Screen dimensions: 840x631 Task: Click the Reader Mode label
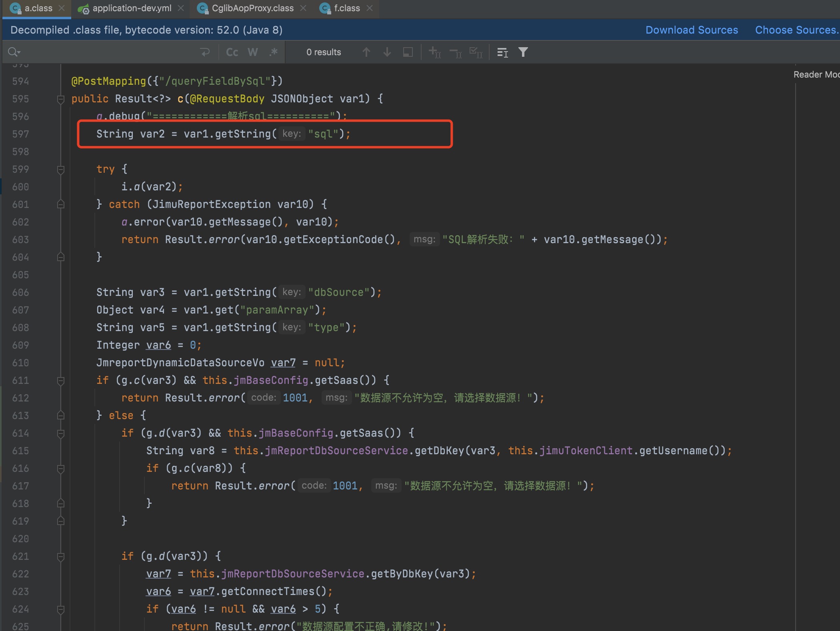coord(816,74)
